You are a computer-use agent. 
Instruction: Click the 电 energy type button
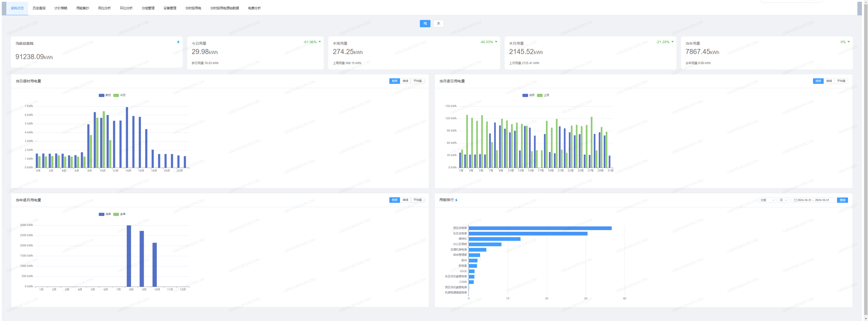(x=425, y=23)
